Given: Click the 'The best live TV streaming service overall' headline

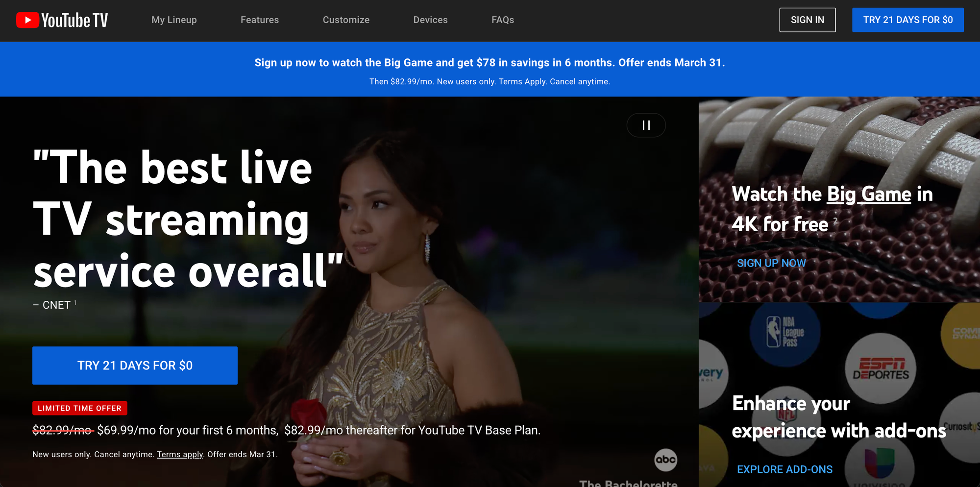Looking at the screenshot, I should point(188,219).
